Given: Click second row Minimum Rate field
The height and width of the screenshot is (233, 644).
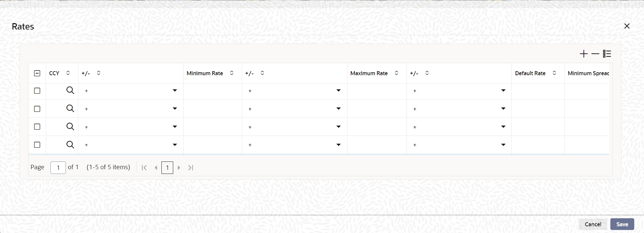Looking at the screenshot, I should click(213, 109).
